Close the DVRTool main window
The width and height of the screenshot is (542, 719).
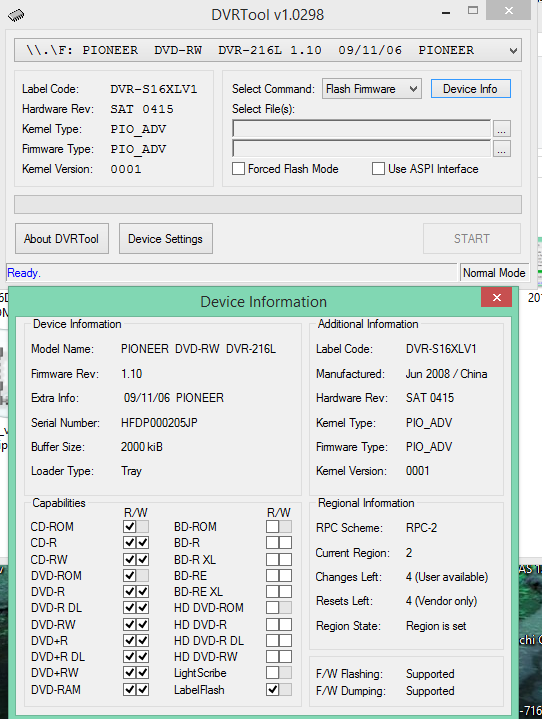pyautogui.click(x=509, y=10)
